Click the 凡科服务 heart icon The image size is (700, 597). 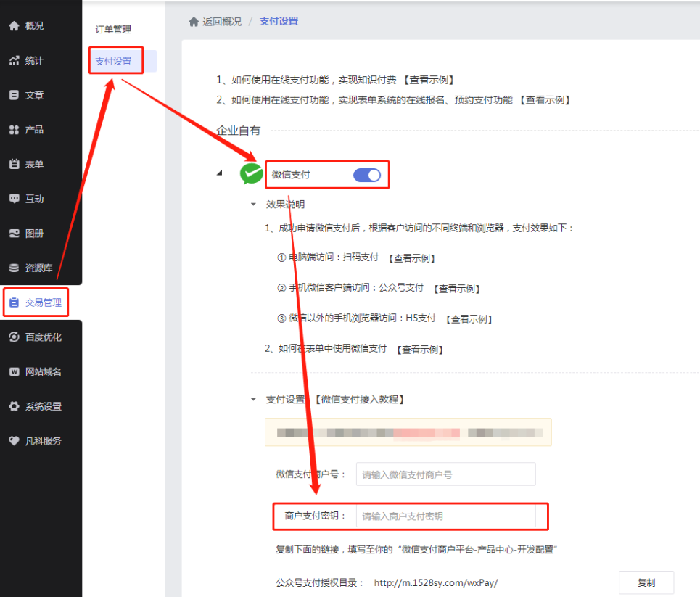point(15,441)
